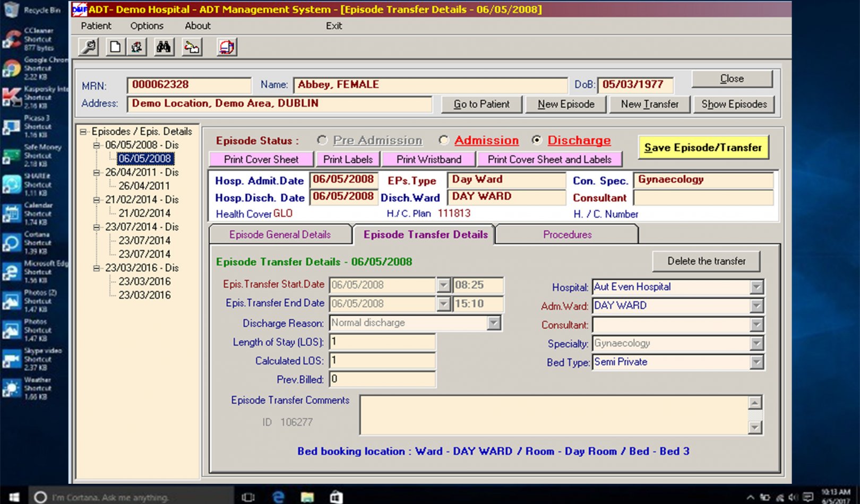Click the Save Episode/Transfer button
This screenshot has width=860, height=504.
pos(703,147)
